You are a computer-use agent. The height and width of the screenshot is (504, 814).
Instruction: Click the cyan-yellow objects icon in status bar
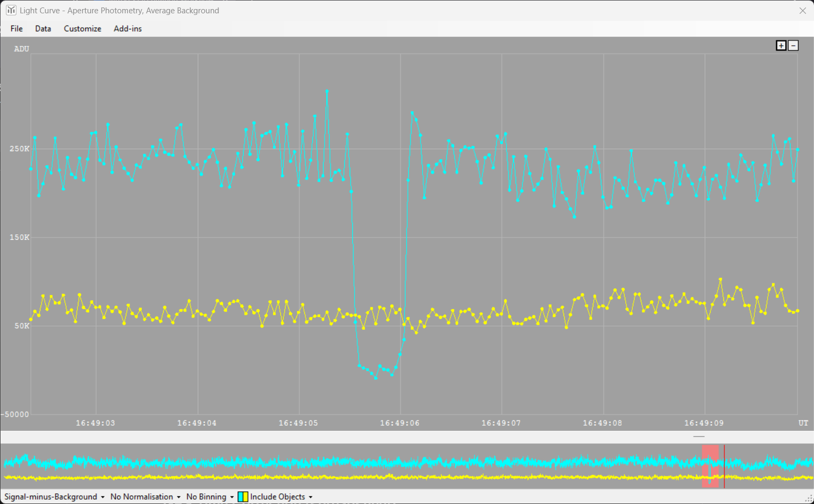tap(243, 497)
